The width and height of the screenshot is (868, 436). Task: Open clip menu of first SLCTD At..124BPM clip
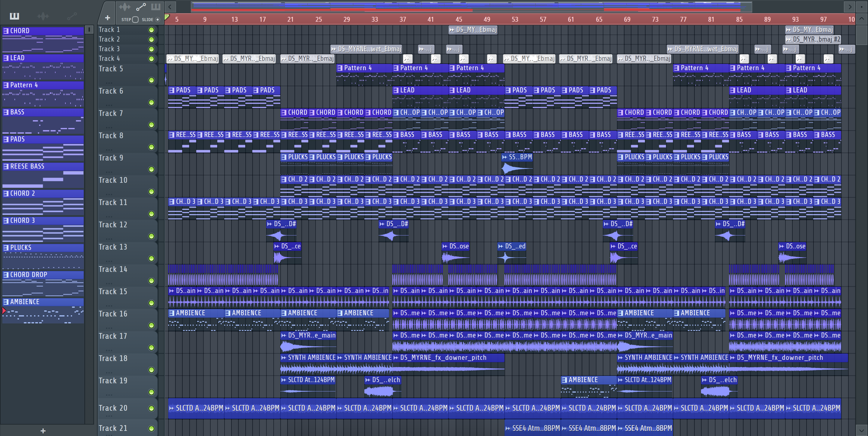coord(284,380)
